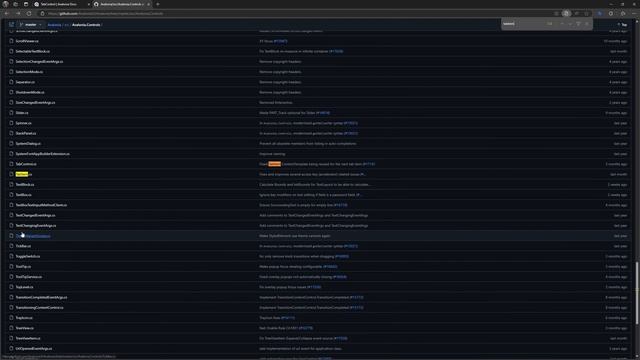This screenshot has width=640, height=360.
Task: Open TransitioningContentControl.cs file
Action: (40, 307)
